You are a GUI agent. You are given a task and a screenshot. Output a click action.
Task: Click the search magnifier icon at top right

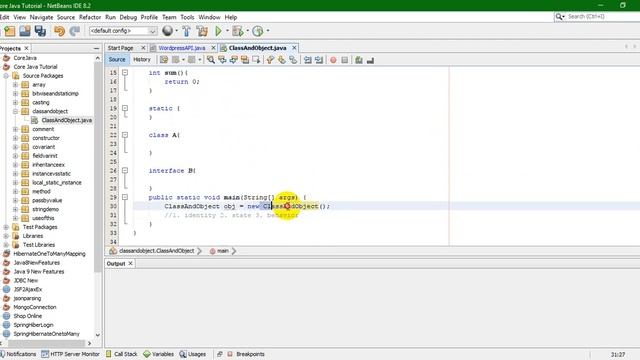[x=559, y=17]
